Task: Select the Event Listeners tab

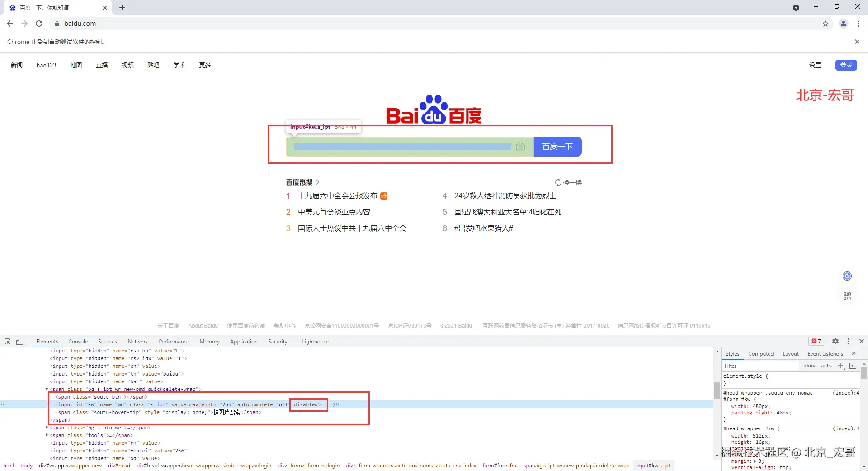Action: click(x=825, y=354)
